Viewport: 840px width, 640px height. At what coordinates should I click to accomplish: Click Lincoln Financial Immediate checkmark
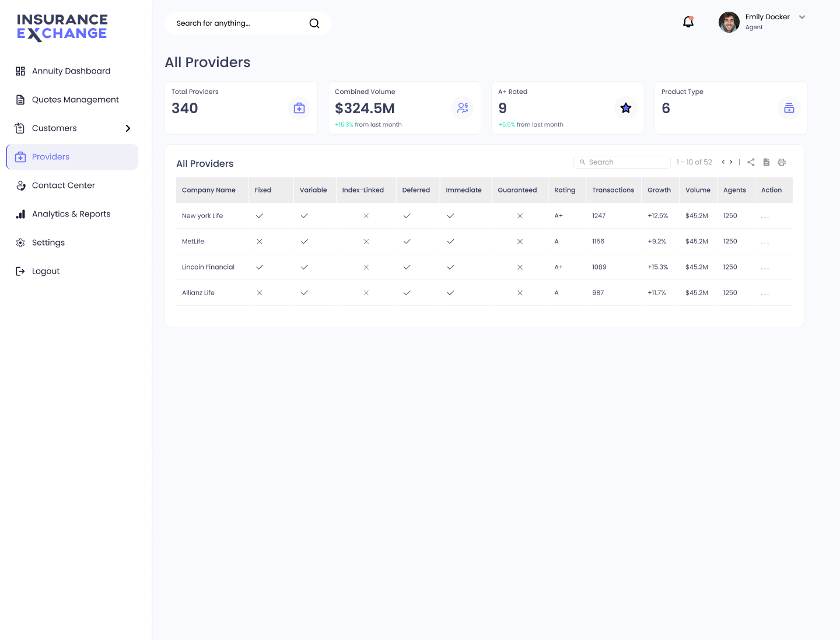[x=450, y=267]
